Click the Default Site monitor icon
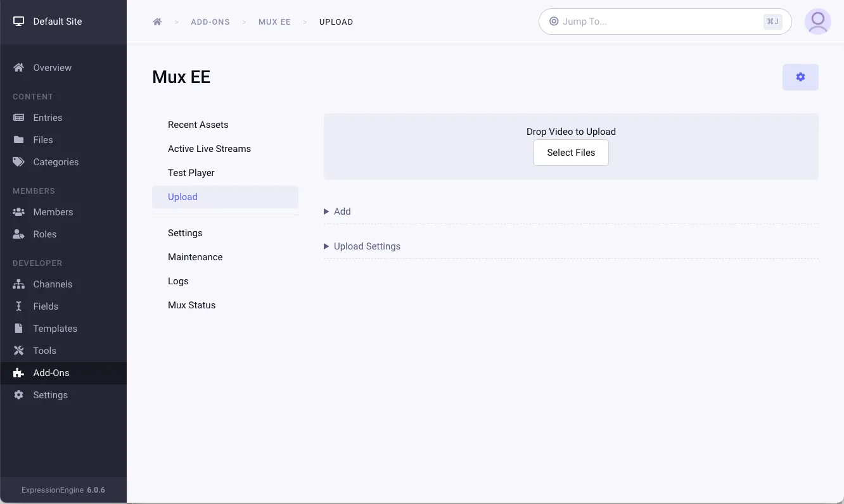 click(x=19, y=22)
